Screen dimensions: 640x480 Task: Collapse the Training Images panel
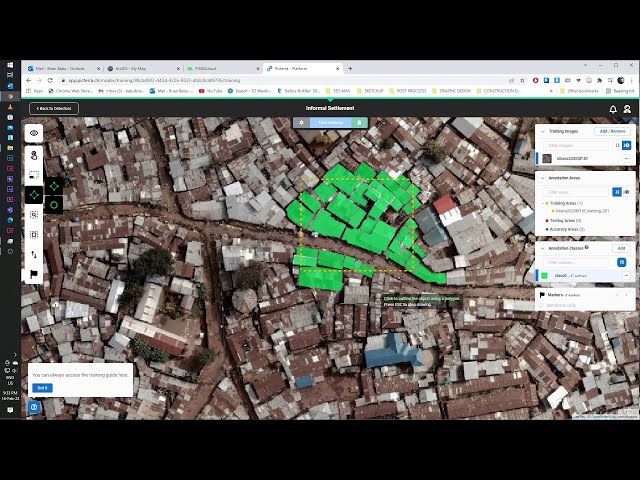[542, 131]
